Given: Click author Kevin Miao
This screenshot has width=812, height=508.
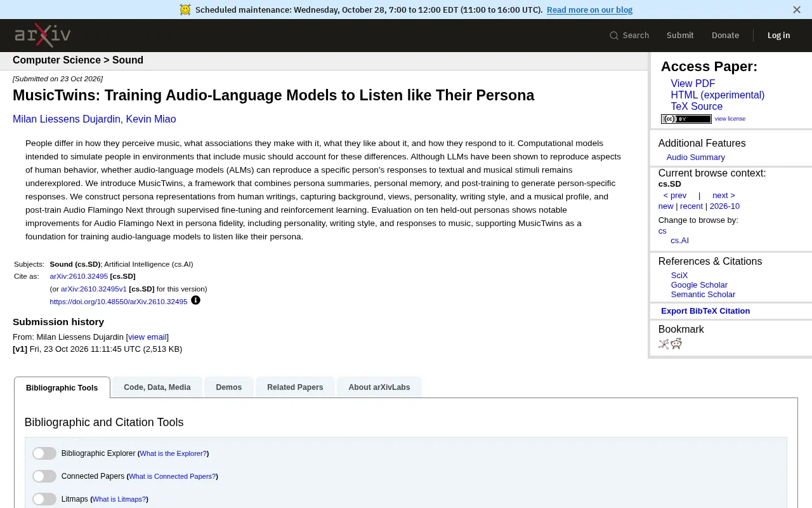Looking at the screenshot, I should pos(151,119).
